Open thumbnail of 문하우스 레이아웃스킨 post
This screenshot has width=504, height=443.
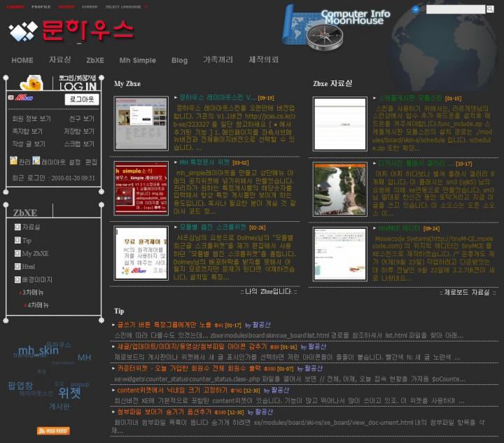point(141,123)
